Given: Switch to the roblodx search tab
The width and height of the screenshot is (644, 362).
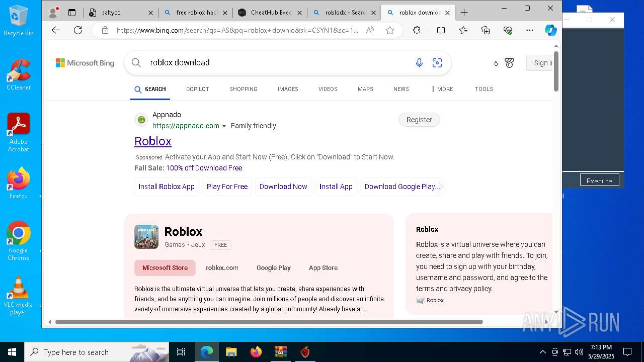Looking at the screenshot, I should pos(344,13).
